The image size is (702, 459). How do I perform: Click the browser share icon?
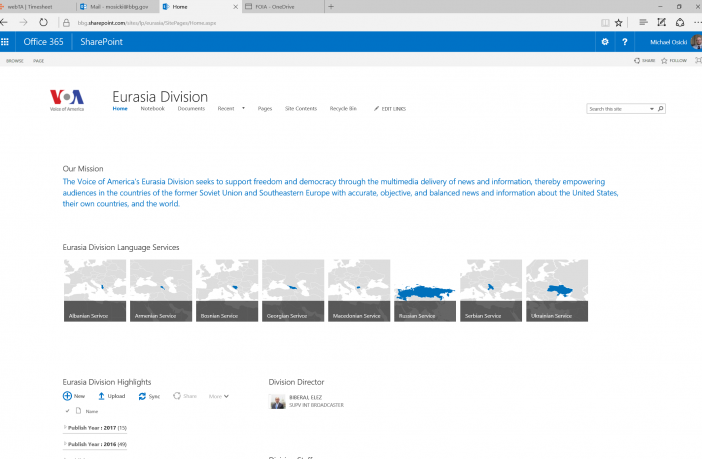[x=680, y=22]
